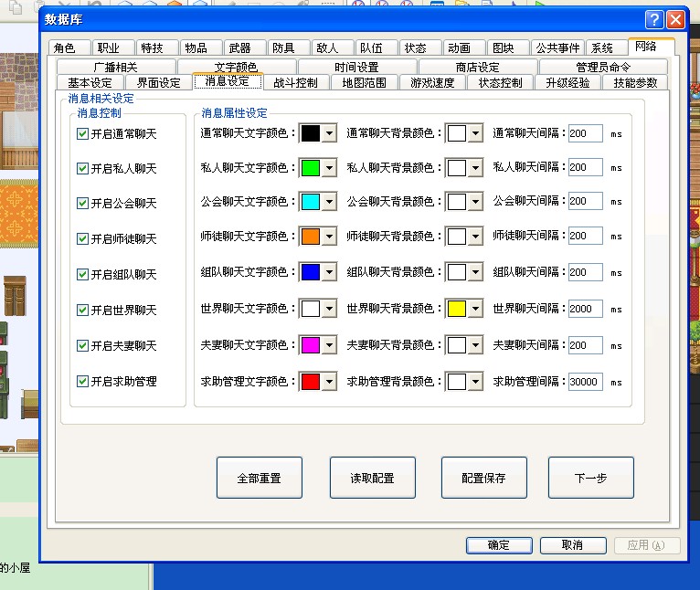Screen dimensions: 700x590
Task: Toggle 开启通常聊天 checkbox
Action: pyautogui.click(x=82, y=134)
